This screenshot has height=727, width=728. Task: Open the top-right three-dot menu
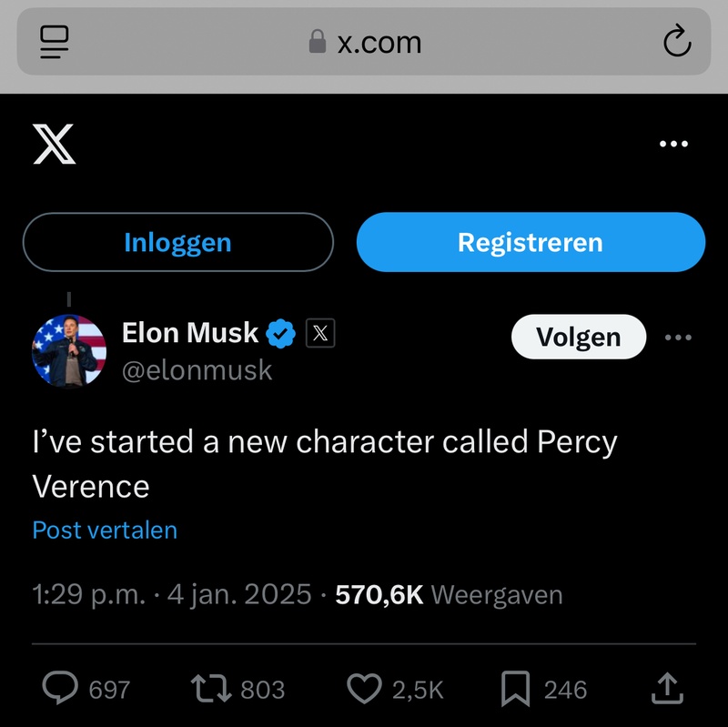pos(673,144)
